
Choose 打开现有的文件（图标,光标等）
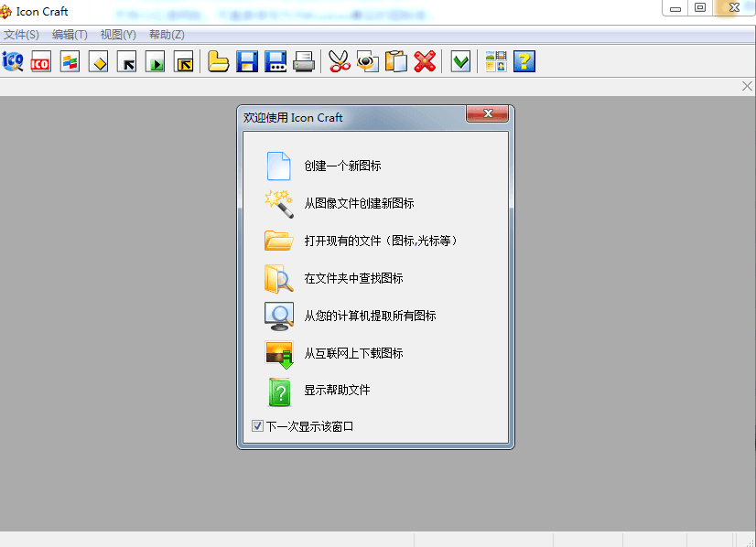pyautogui.click(x=381, y=241)
